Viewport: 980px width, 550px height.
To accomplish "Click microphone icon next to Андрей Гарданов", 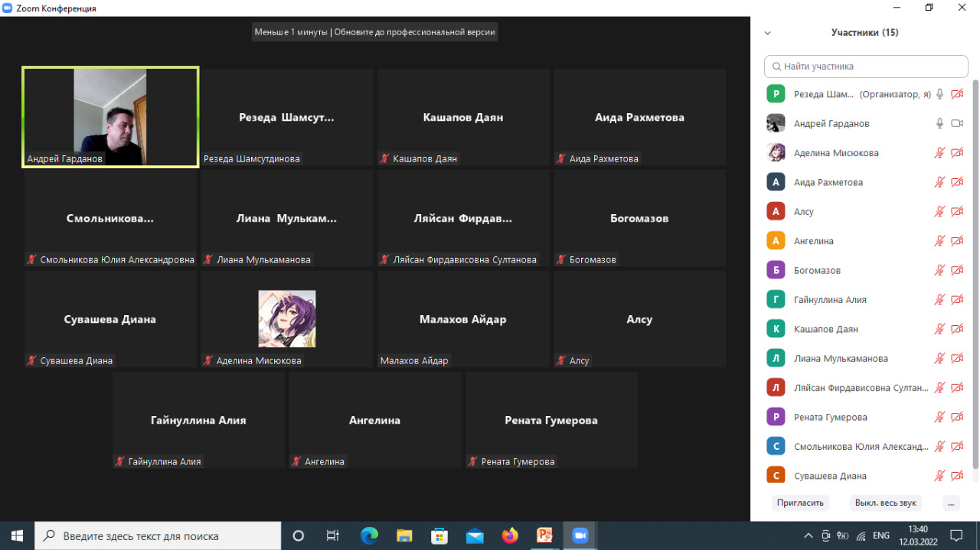I will pos(939,123).
